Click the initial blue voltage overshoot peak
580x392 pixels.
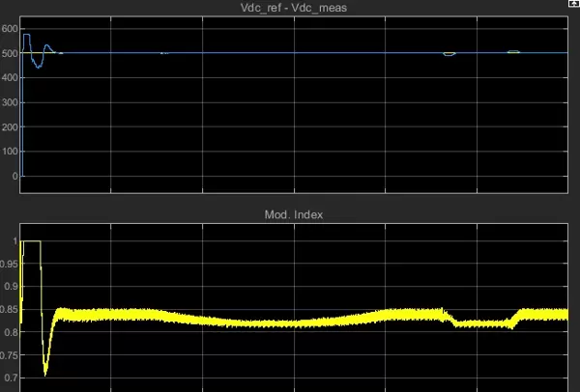(26, 35)
